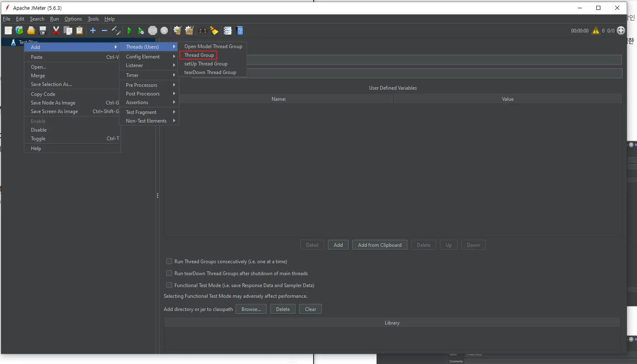Click the Clear toolbar icon with single broom
The width and height of the screenshot is (637, 364).
pyautogui.click(x=177, y=30)
